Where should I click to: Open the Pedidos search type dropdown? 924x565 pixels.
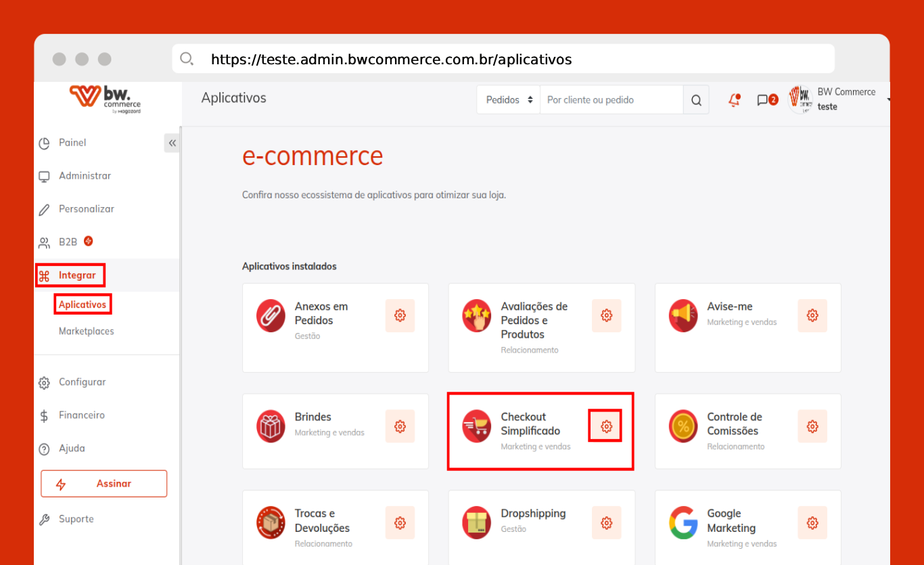tap(509, 100)
